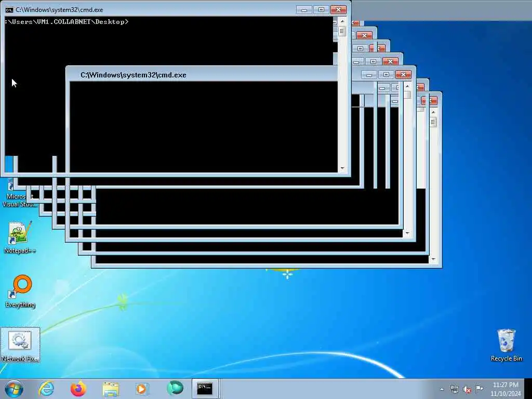Open the network status tray icon
532x399 pixels.
pyautogui.click(x=454, y=389)
